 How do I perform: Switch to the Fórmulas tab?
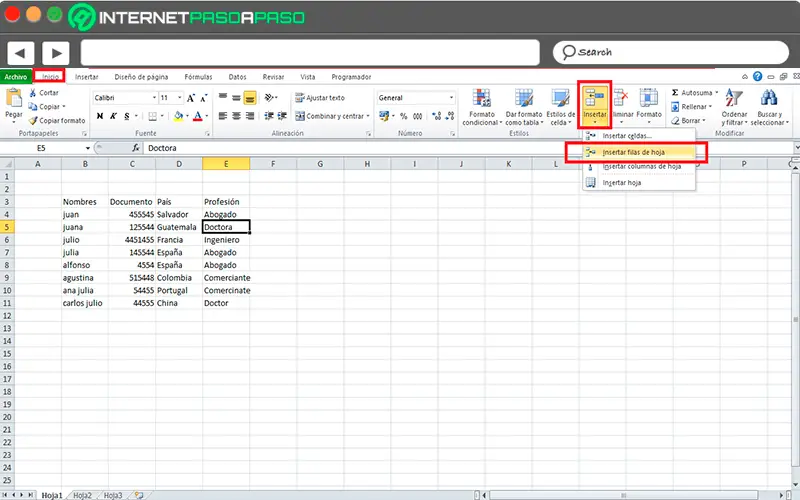(x=198, y=77)
